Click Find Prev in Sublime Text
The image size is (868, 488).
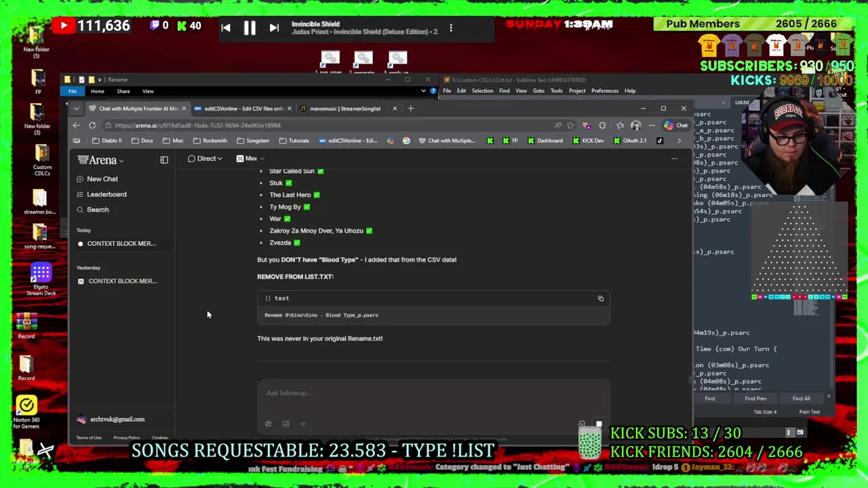point(755,399)
